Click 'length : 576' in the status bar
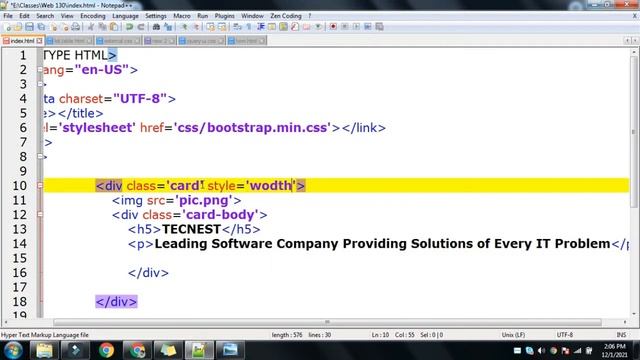Screen dimensions: 640x360 click(x=287, y=335)
